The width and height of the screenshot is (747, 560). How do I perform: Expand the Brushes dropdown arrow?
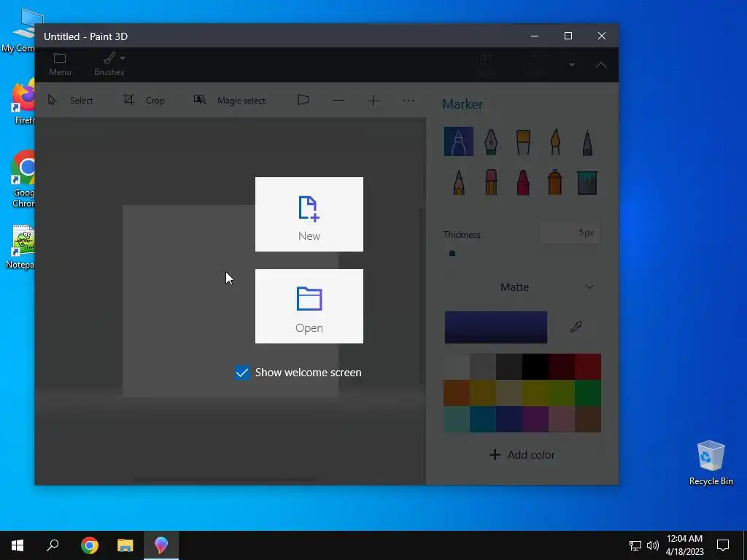pyautogui.click(x=123, y=58)
